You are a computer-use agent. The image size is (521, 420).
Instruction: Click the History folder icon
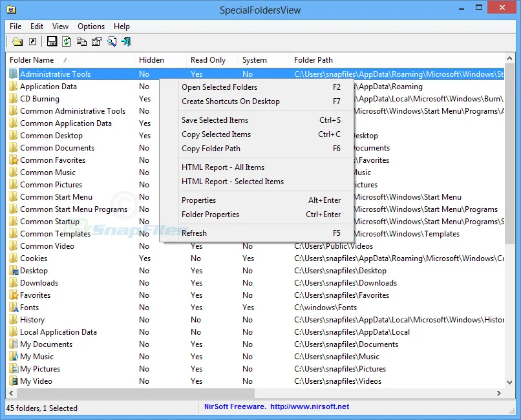pos(14,320)
